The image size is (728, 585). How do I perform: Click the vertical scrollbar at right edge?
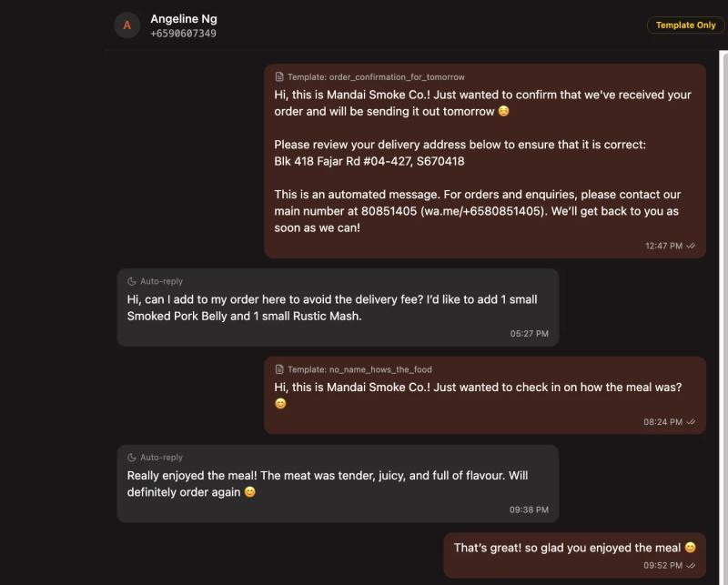pyautogui.click(x=723, y=318)
